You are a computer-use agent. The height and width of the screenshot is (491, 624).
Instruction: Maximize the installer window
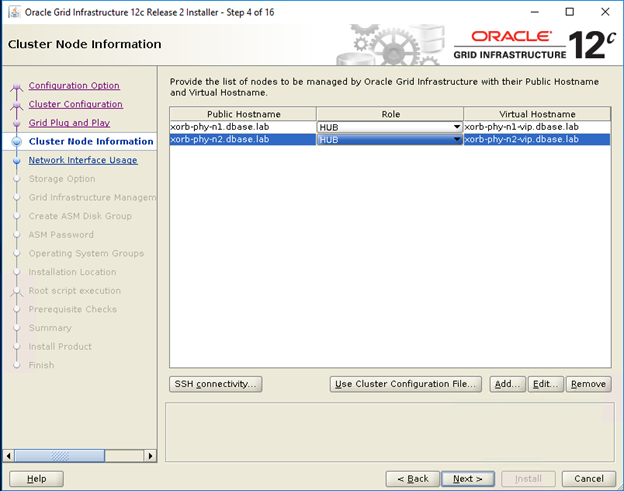(x=570, y=12)
